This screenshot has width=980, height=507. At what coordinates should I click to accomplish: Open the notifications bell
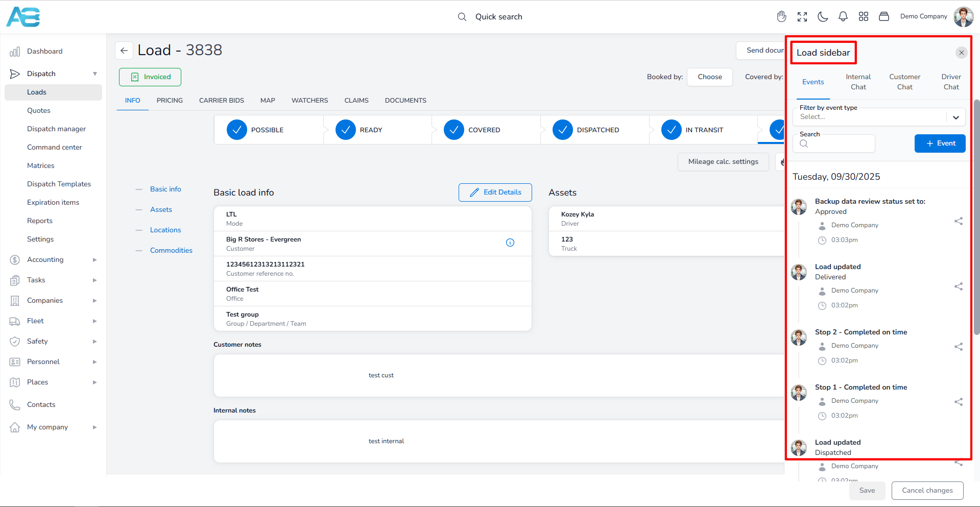click(x=843, y=17)
